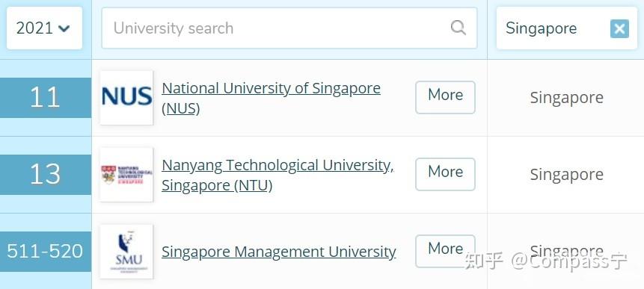The image size is (644, 289).
Task: Select the rank 11 cell
Action: pos(45,98)
